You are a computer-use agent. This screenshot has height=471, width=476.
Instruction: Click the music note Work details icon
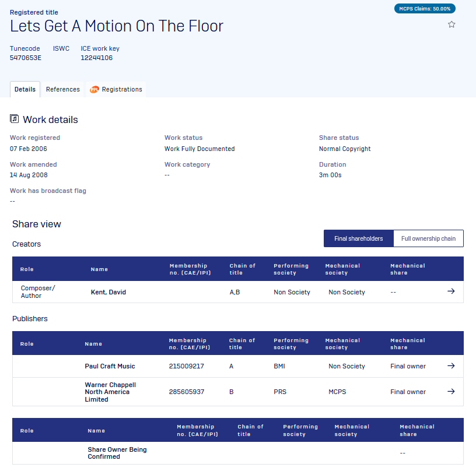[15, 119]
